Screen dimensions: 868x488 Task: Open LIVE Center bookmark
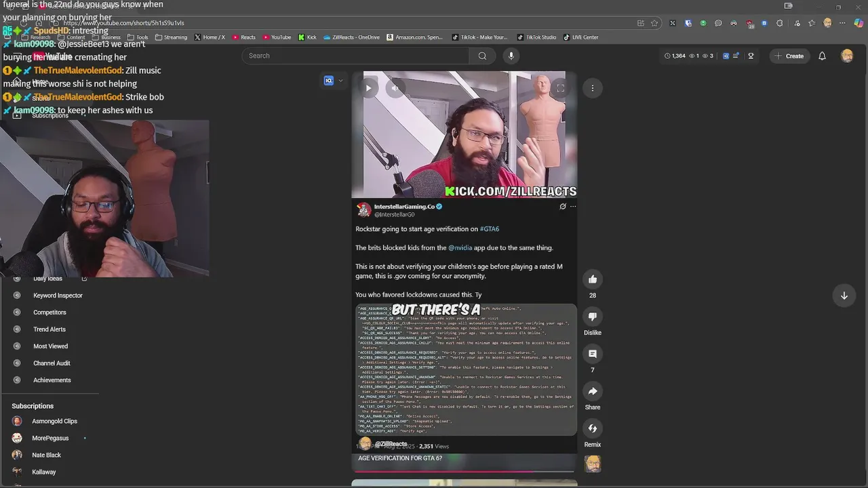pos(580,37)
